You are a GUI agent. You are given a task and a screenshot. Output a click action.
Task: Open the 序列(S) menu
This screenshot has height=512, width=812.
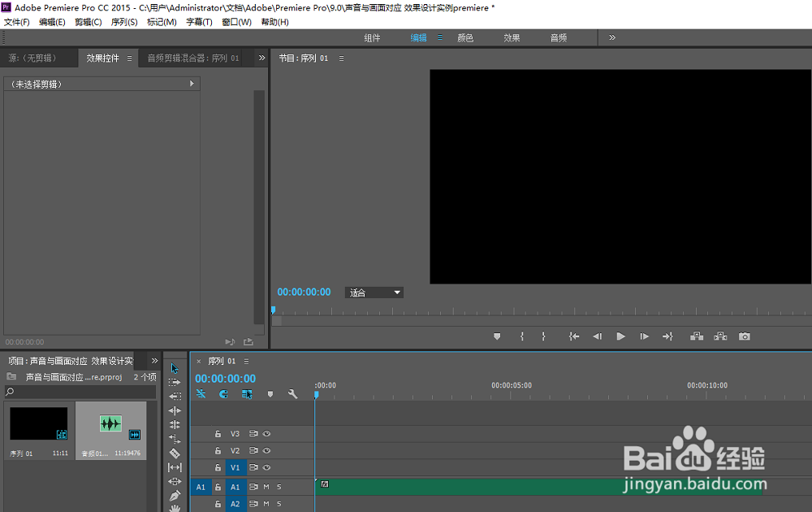coord(124,22)
